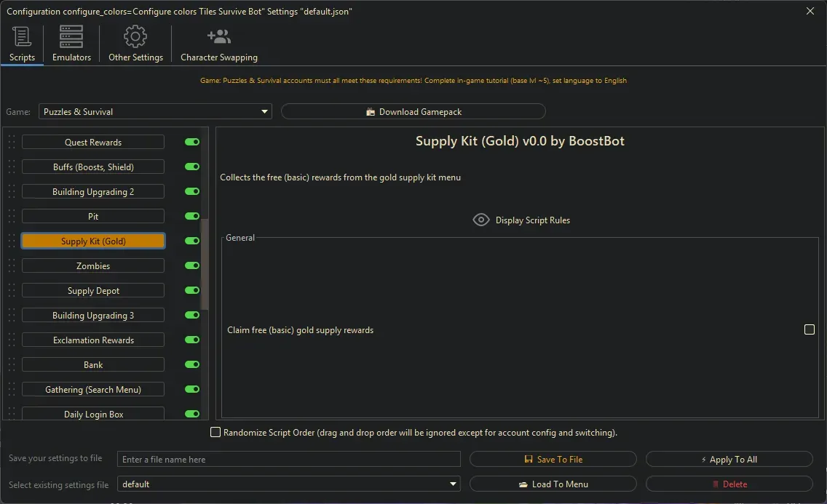Disable the Supply Depot toggle
Viewport: 827px width, 504px height.
coord(192,290)
